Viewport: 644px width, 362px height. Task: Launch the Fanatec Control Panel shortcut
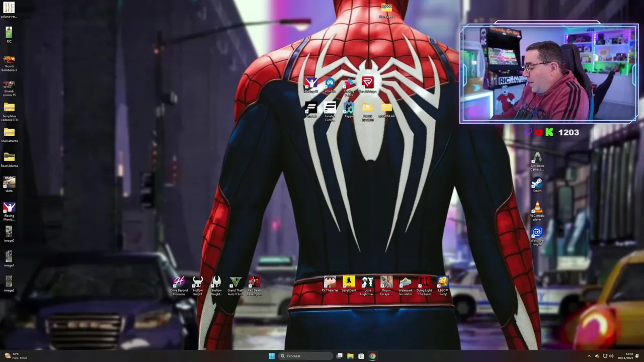330,112
